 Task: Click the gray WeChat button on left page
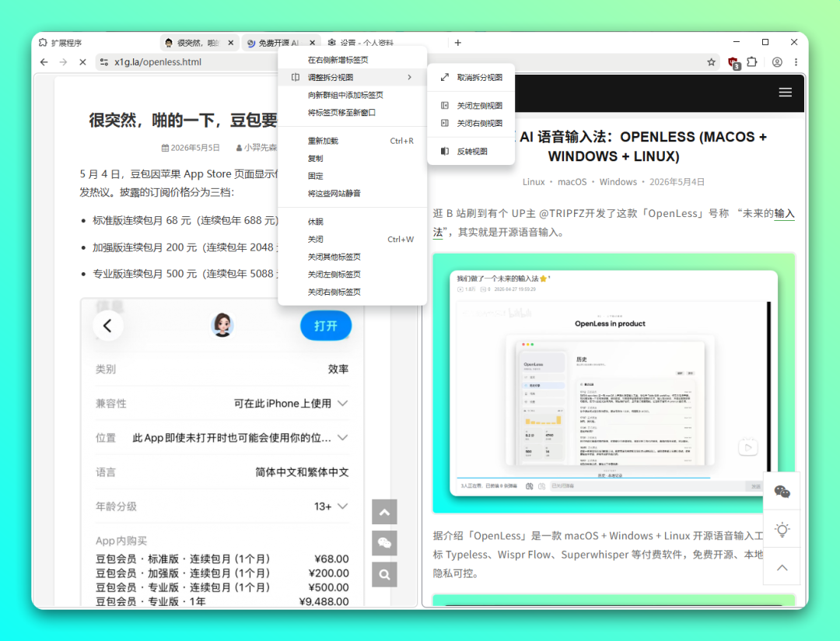click(x=385, y=544)
